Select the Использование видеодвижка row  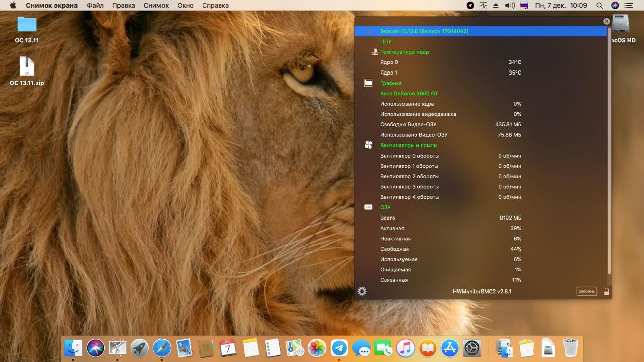click(480, 114)
